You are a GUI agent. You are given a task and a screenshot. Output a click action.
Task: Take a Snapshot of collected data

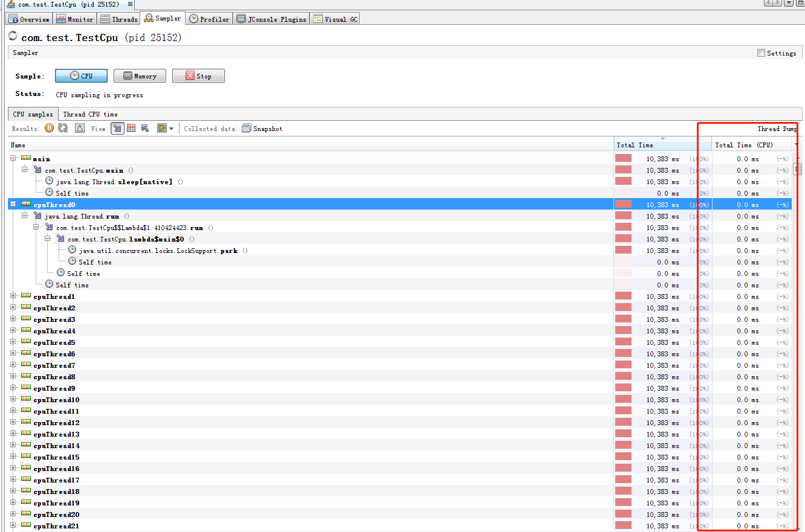262,129
